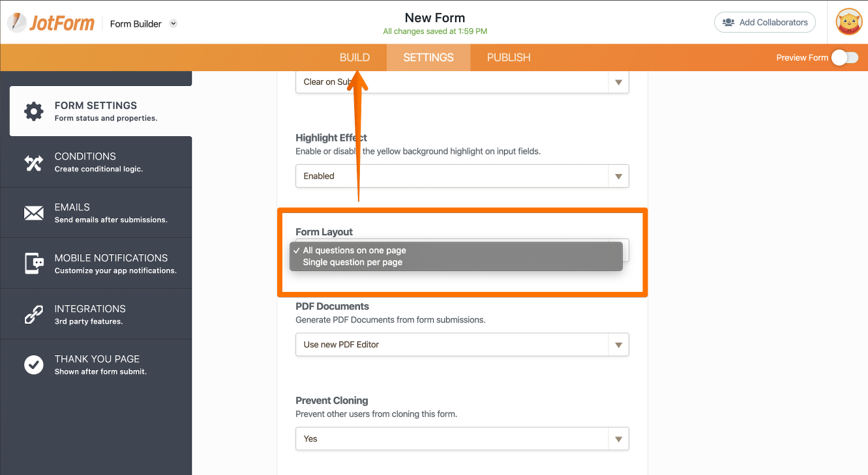868x475 pixels.
Task: Open the user avatar profile menu
Action: [849, 22]
